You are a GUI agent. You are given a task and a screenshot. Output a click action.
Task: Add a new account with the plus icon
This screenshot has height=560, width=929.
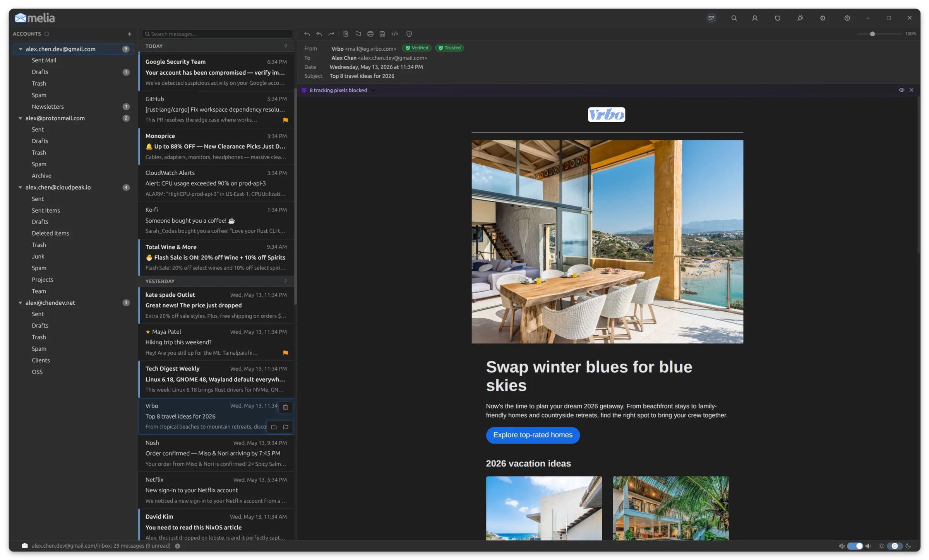130,34
